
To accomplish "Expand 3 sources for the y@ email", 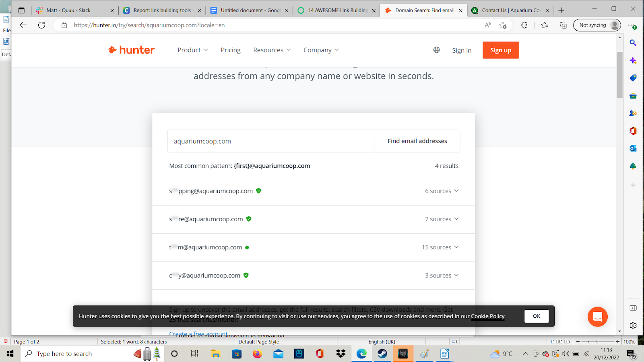I will (x=442, y=276).
